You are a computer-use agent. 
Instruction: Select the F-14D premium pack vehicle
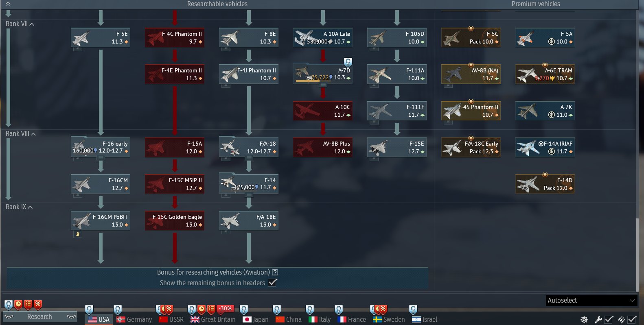tap(545, 184)
